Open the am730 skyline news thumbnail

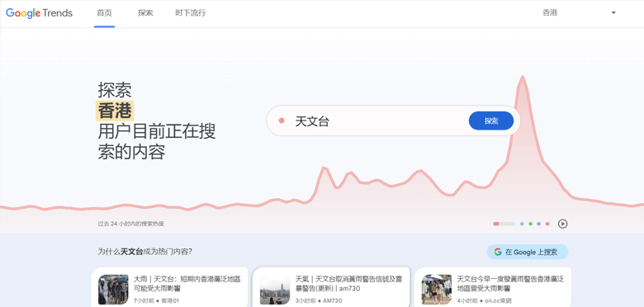[x=275, y=290]
